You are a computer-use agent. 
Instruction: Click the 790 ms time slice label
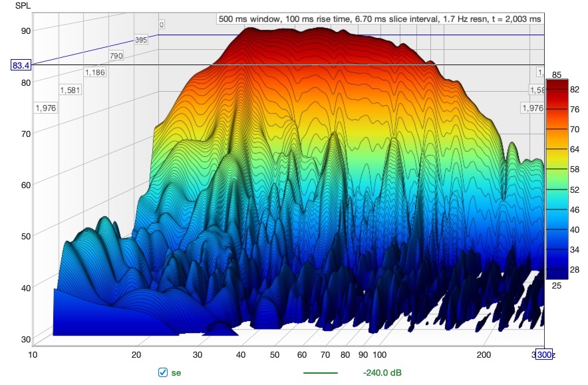tap(116, 56)
